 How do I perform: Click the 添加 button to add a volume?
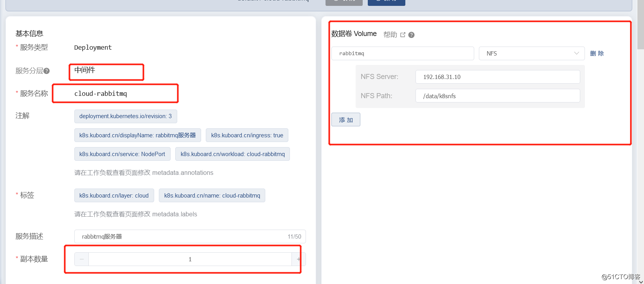[346, 120]
